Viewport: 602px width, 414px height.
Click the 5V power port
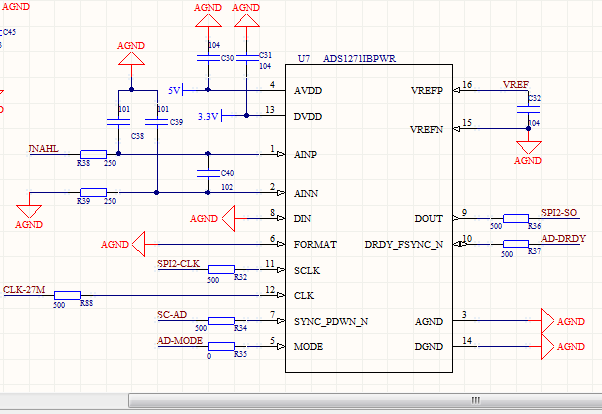point(175,90)
